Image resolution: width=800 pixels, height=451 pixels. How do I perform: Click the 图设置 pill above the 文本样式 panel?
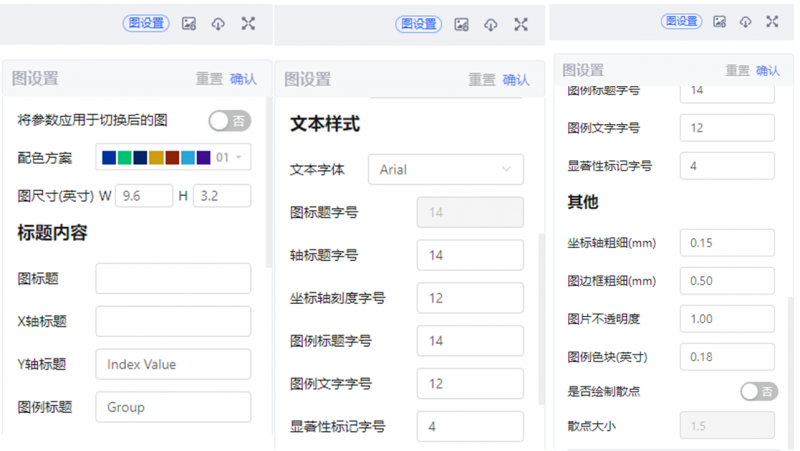[419, 25]
